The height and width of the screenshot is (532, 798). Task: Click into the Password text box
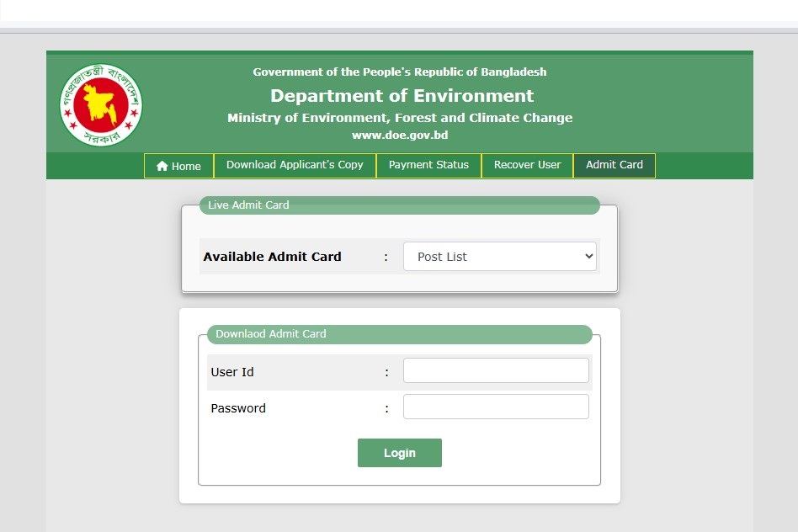point(496,407)
